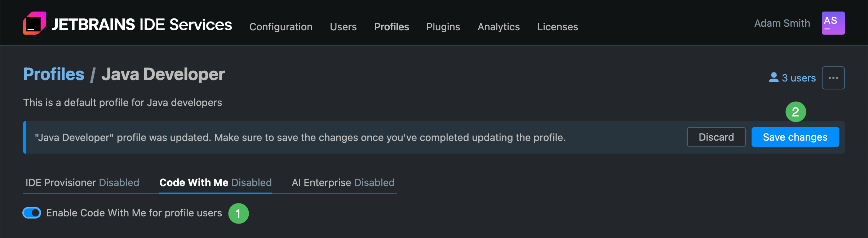The width and height of the screenshot is (868, 238).
Task: Open the Users section
Action: (343, 27)
